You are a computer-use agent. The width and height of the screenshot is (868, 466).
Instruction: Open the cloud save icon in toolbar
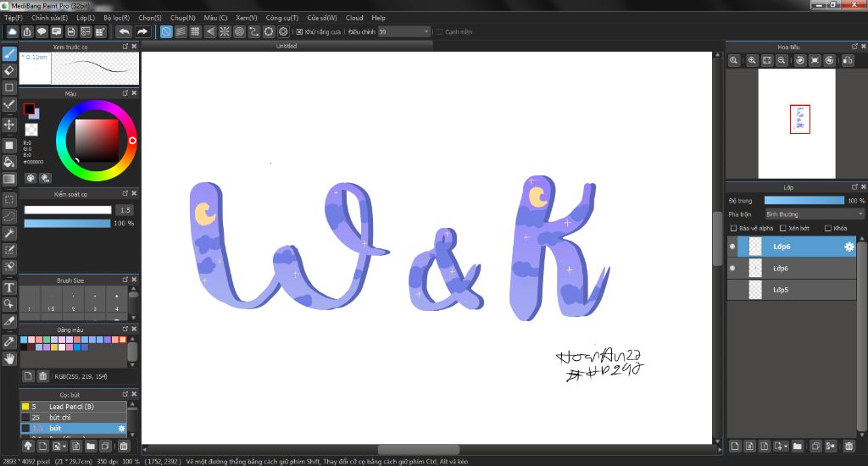click(12, 31)
